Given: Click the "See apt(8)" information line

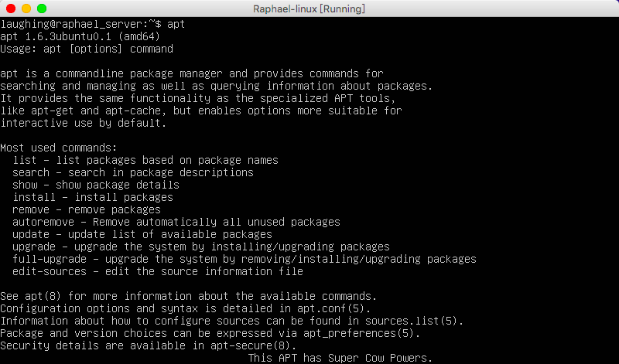Looking at the screenshot, I should click(x=188, y=296).
